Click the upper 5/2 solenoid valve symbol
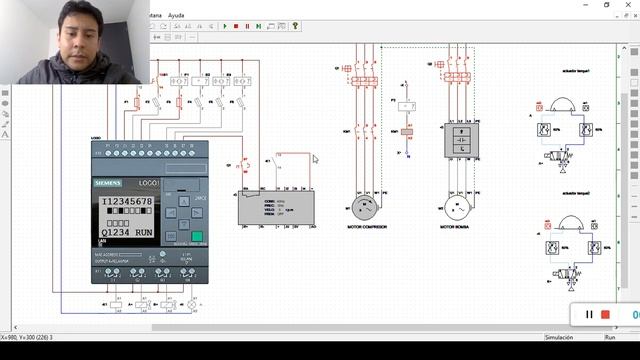This screenshot has width=640, height=360. pos(558,157)
